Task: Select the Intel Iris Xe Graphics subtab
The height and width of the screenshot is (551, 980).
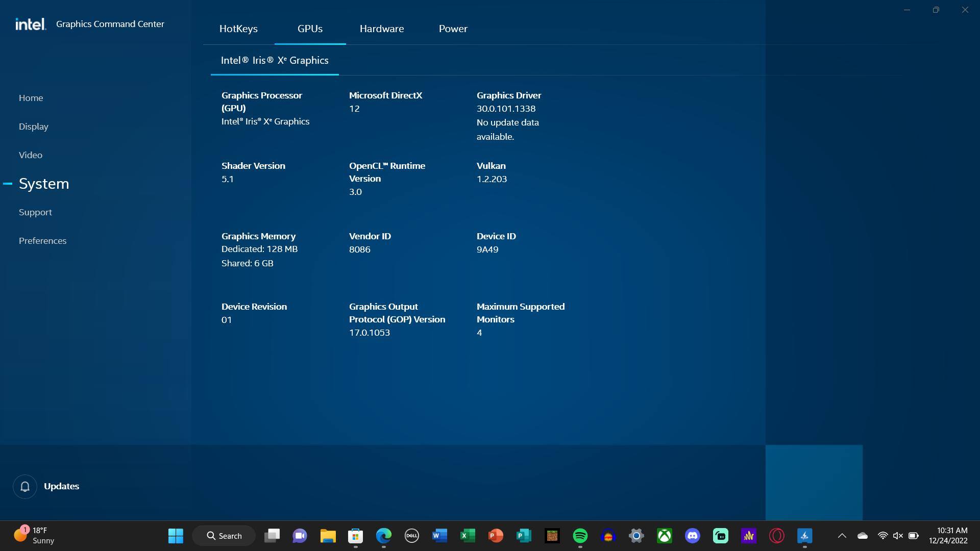Action: point(275,61)
